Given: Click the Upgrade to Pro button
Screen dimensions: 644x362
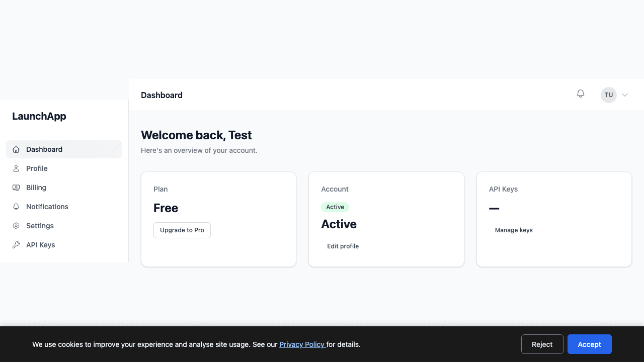Looking at the screenshot, I should coord(182,230).
